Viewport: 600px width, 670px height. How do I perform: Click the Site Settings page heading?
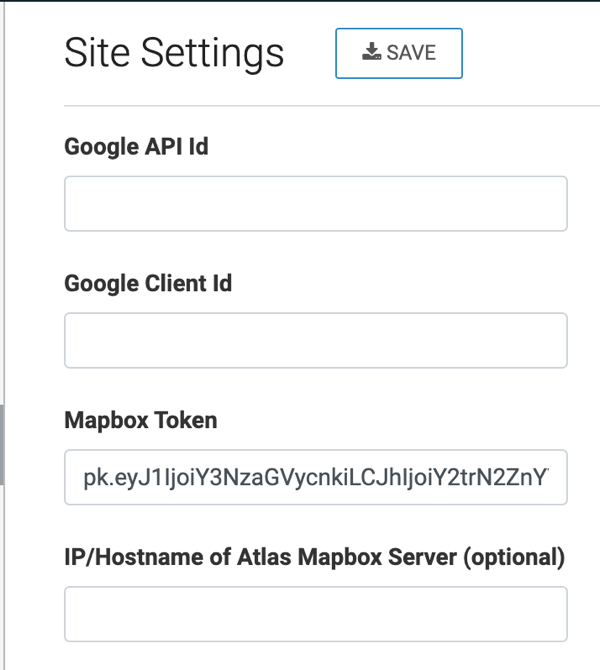pos(174,53)
